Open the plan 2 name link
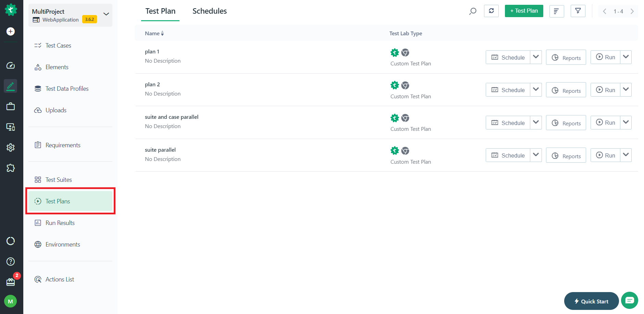Viewport: 644px width, 314px height. click(x=152, y=85)
